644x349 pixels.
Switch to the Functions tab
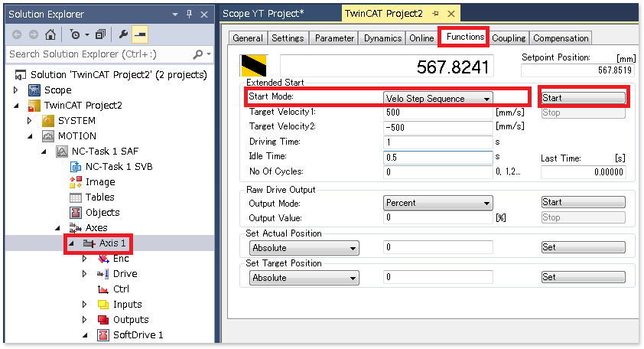tap(465, 37)
